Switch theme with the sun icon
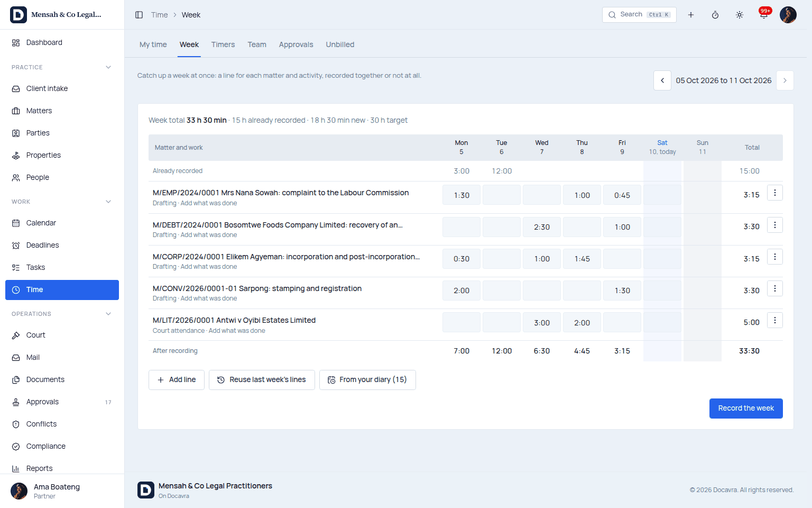812x508 pixels. pyautogui.click(x=740, y=15)
